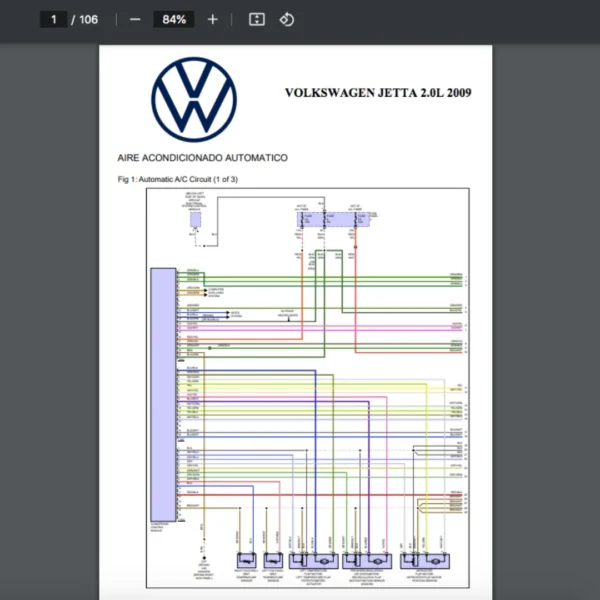Click the total page count 106
The height and width of the screenshot is (600, 600).
tap(88, 20)
